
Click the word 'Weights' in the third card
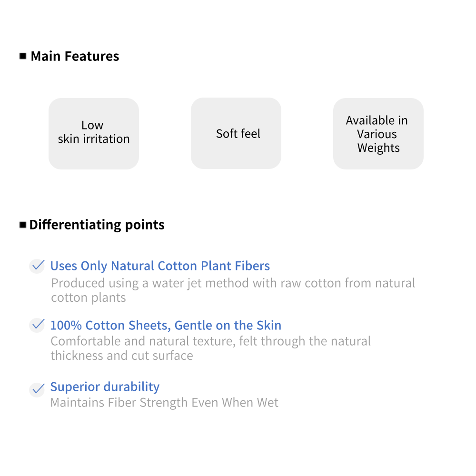point(378,148)
